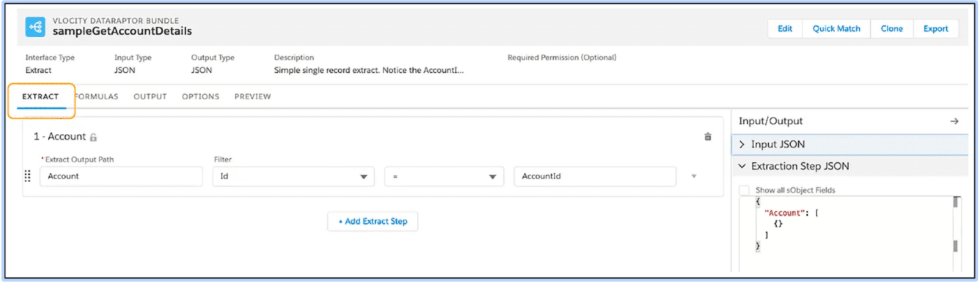Click the Clone button
The image size is (980, 282).
pos(891,29)
